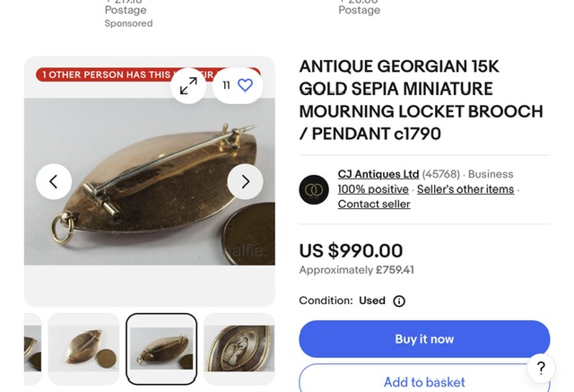The width and height of the screenshot is (574, 392).
Task: View the seller's 100% positive feedback
Action: pyautogui.click(x=372, y=189)
